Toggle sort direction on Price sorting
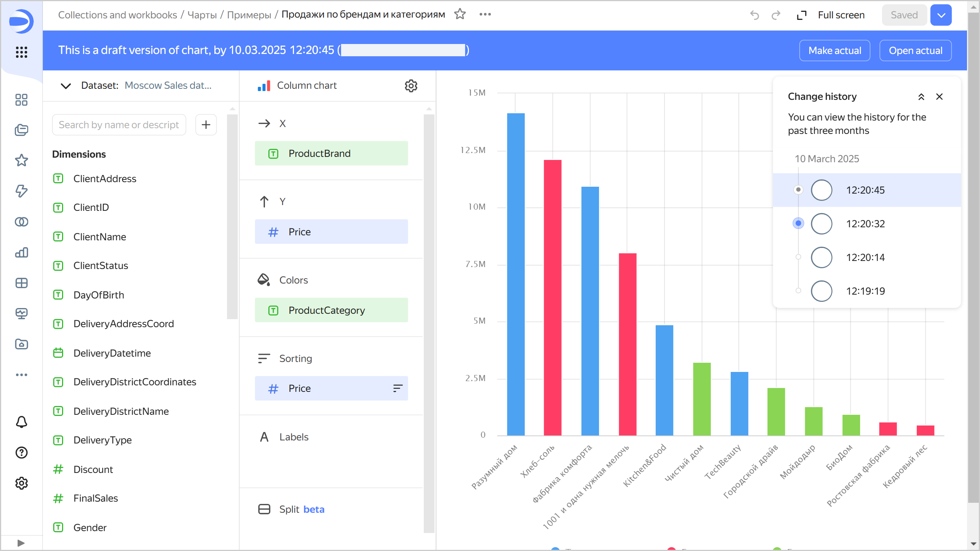This screenshot has height=551, width=980. (x=398, y=388)
